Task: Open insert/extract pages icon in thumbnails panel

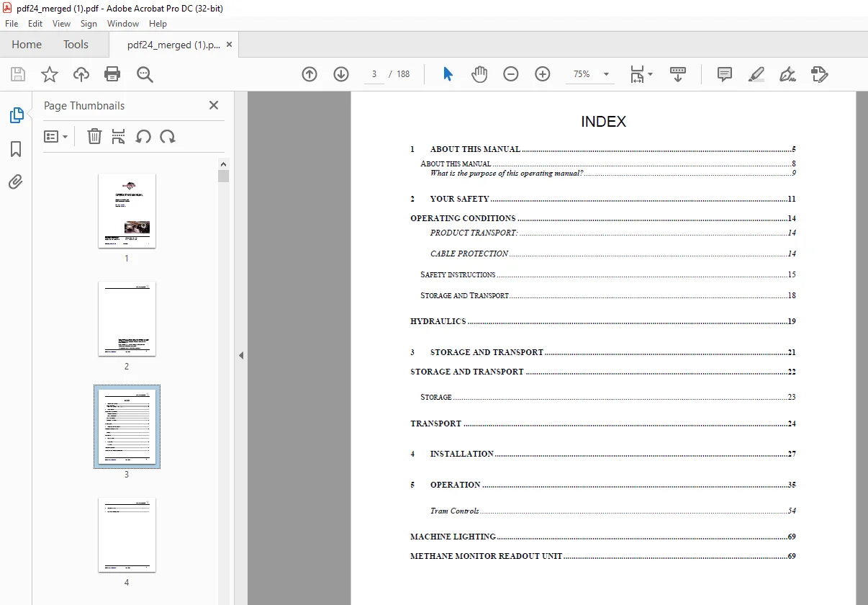Action: 119,136
